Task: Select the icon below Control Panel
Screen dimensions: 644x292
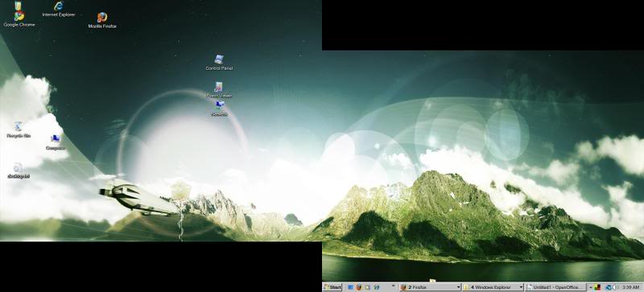Action: [x=218, y=90]
